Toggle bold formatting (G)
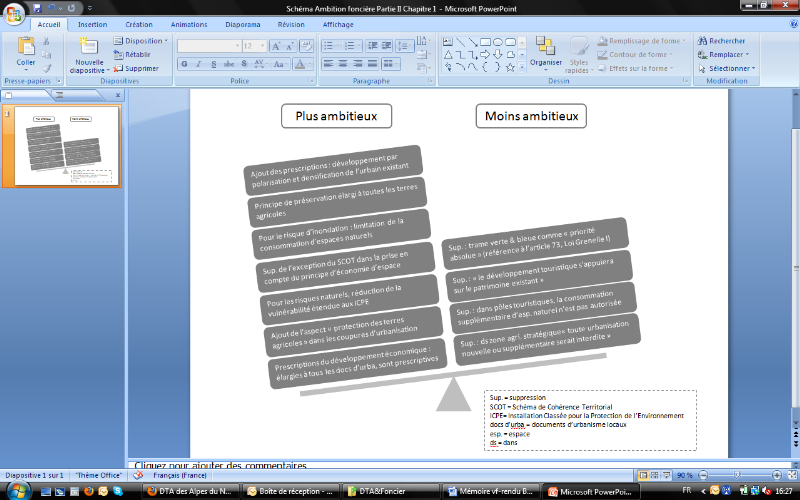The image size is (800, 500). point(184,64)
